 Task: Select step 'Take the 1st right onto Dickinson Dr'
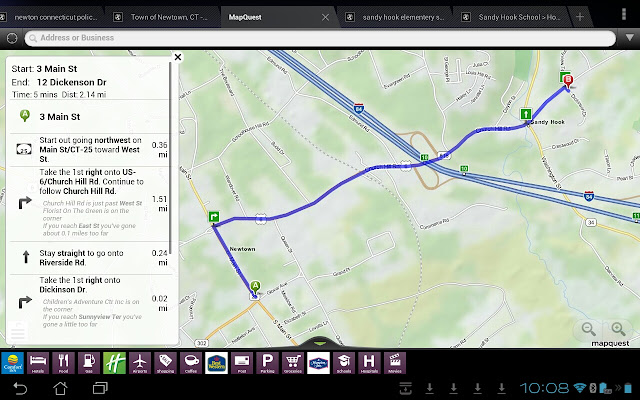pyautogui.click(x=89, y=304)
